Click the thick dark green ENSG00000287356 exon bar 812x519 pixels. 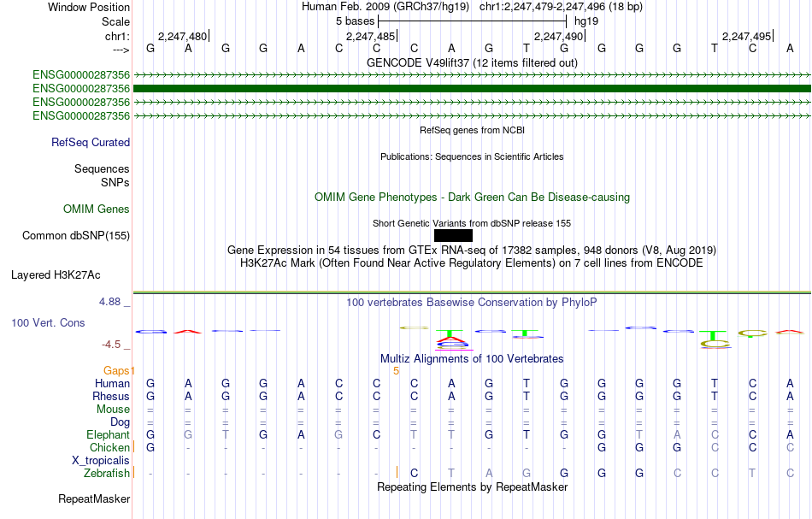(472, 89)
